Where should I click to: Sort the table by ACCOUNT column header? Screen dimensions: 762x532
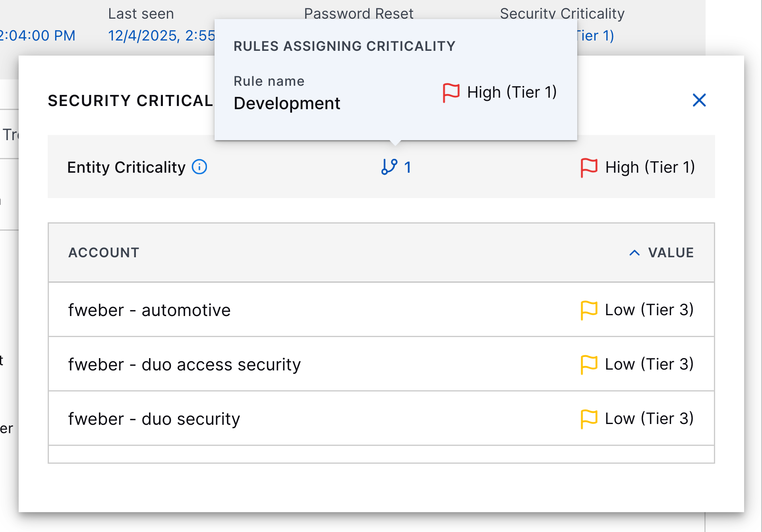(x=104, y=253)
